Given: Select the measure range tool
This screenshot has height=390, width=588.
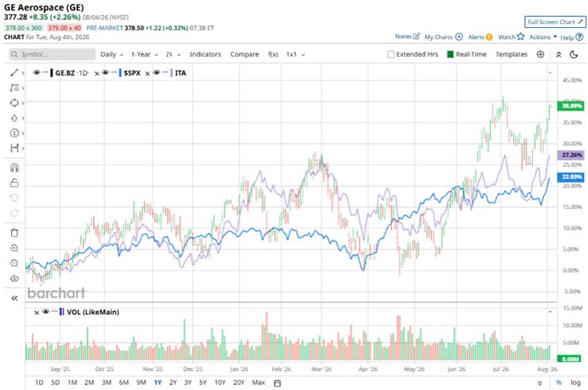Looking at the screenshot, I should point(14,148).
